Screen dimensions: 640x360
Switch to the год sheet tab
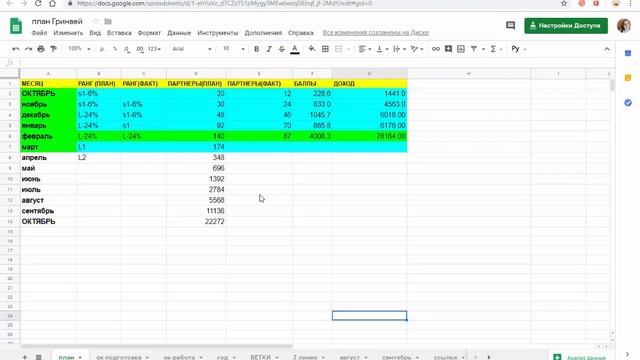point(226,357)
